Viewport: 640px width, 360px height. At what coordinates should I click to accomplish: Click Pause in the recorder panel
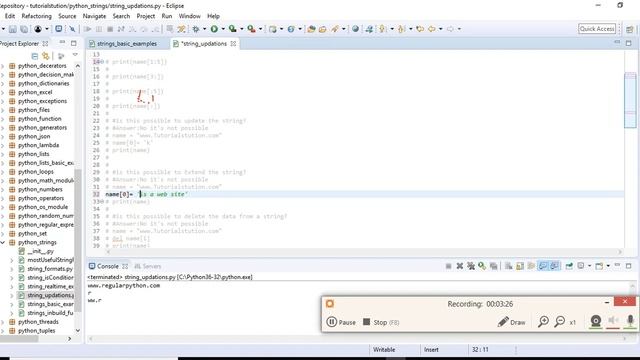point(341,322)
